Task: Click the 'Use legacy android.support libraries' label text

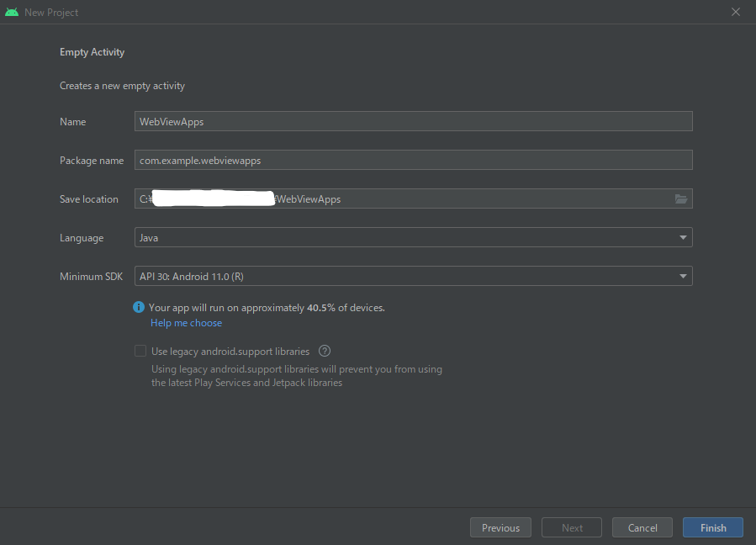Action: pyautogui.click(x=230, y=352)
